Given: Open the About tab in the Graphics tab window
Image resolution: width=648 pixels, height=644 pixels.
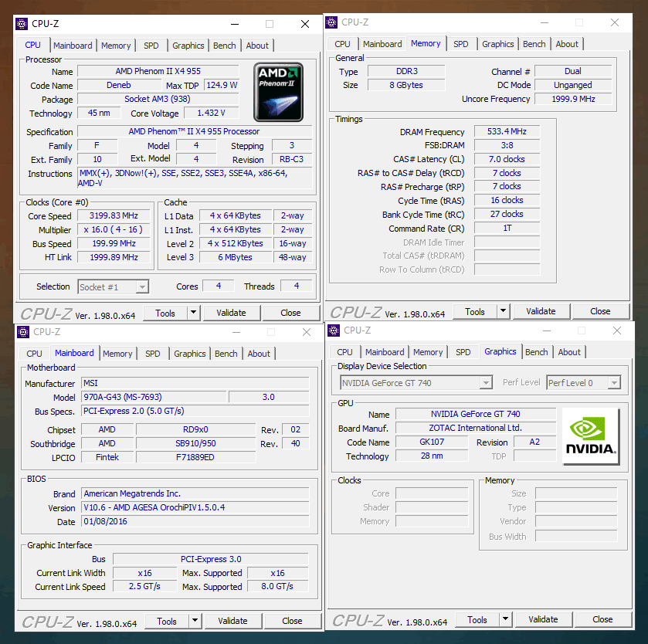Looking at the screenshot, I should [569, 352].
